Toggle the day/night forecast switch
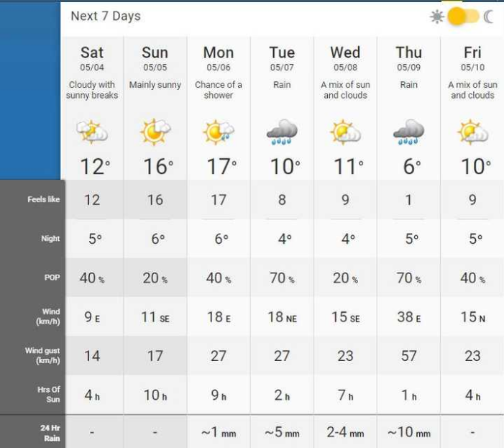Screen dimensions: 504x448 [x=463, y=16]
